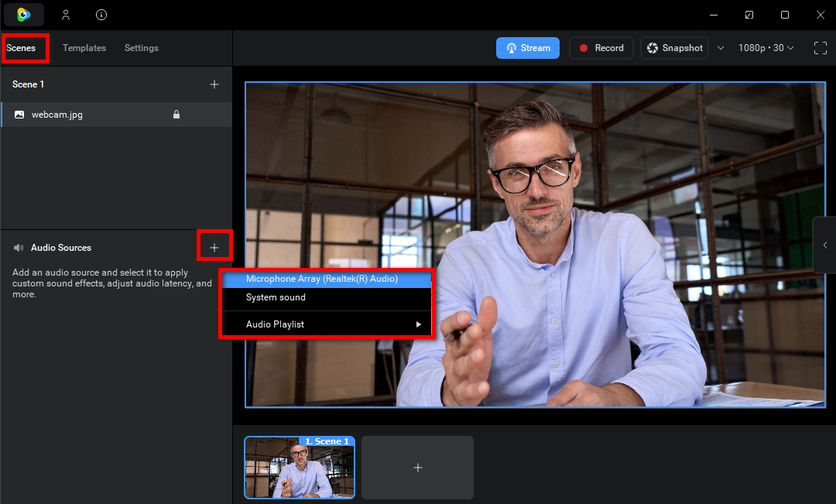The width and height of the screenshot is (836, 504).
Task: Click the plus icon beside Audio Sources
Action: tap(214, 248)
